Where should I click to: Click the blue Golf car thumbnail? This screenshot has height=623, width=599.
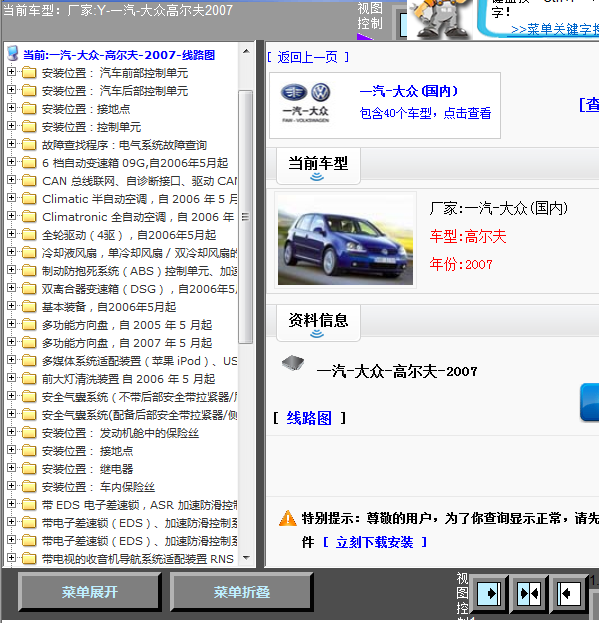[x=345, y=240]
